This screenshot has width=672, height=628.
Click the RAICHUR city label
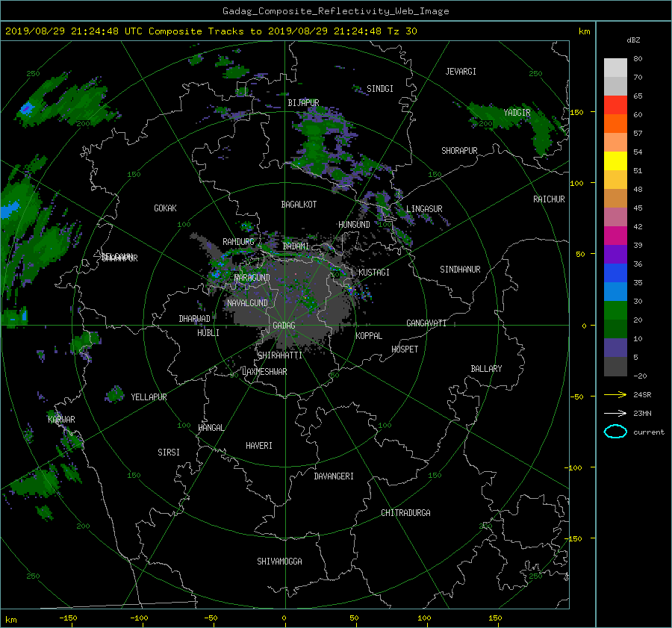coord(549,199)
